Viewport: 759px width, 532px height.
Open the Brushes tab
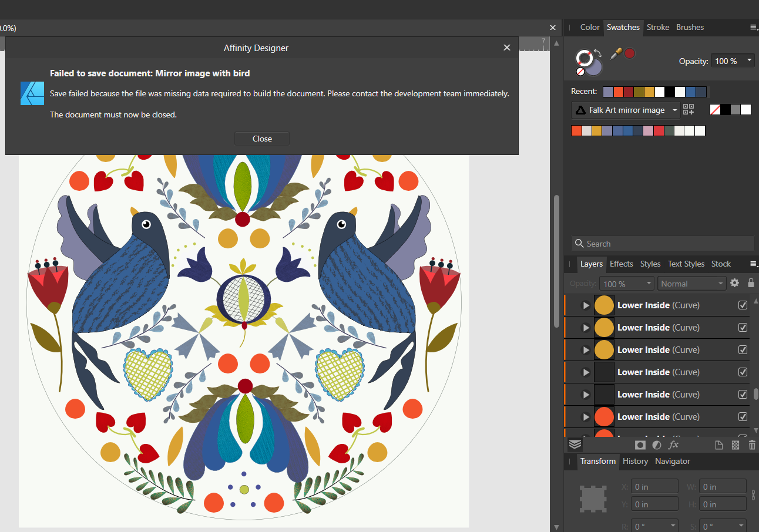point(690,27)
